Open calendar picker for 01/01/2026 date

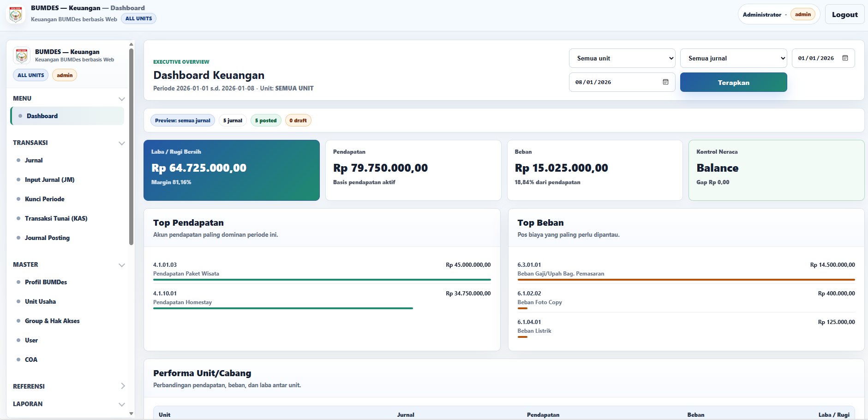tap(845, 58)
